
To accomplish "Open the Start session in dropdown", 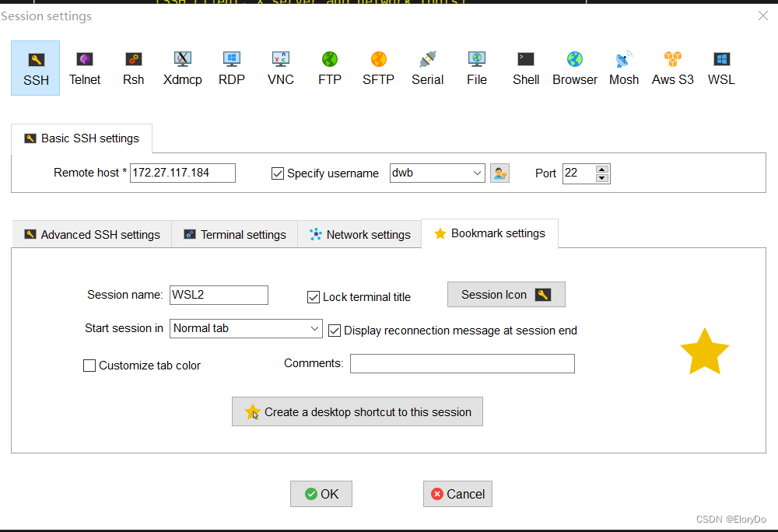I will [314, 328].
